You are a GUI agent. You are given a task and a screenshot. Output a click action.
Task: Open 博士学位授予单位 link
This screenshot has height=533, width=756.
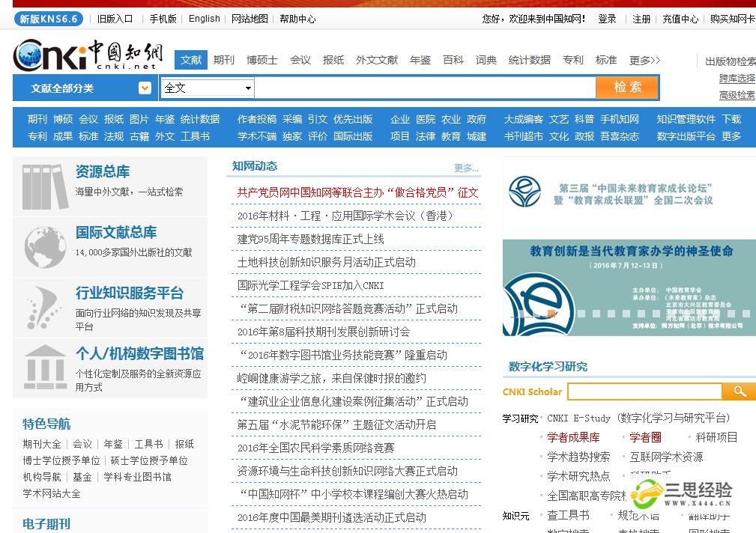(61, 460)
